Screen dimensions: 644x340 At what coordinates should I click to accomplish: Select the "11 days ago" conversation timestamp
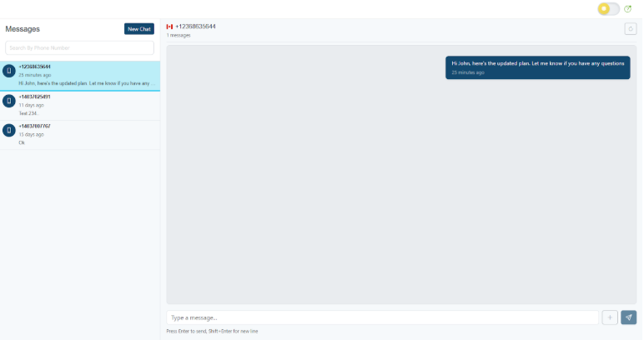pyautogui.click(x=32, y=105)
